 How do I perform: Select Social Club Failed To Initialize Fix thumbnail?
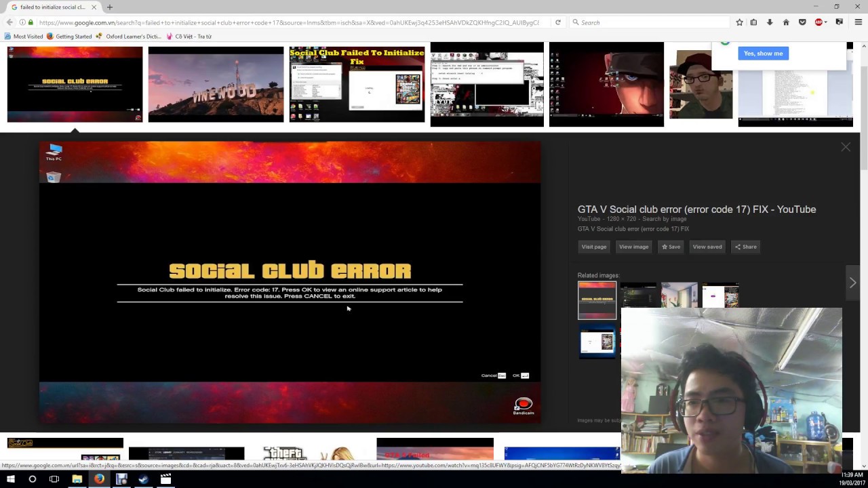tap(357, 84)
